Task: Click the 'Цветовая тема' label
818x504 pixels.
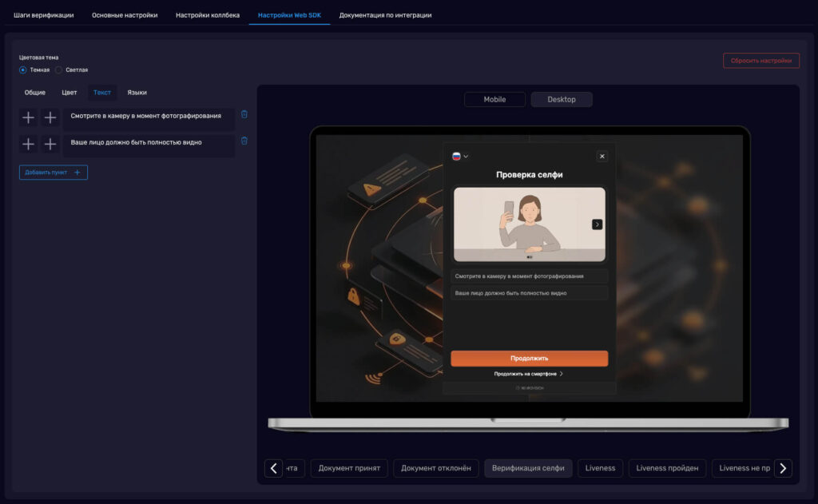Action: (38, 58)
